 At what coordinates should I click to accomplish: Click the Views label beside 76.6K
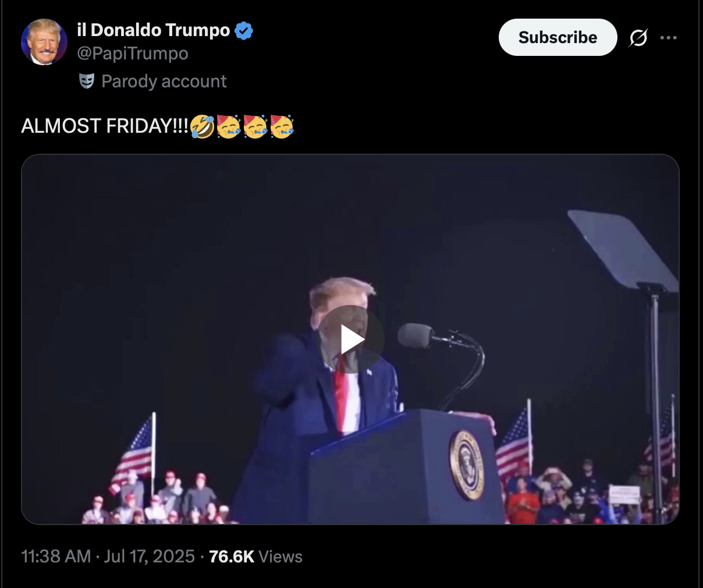[x=281, y=557]
